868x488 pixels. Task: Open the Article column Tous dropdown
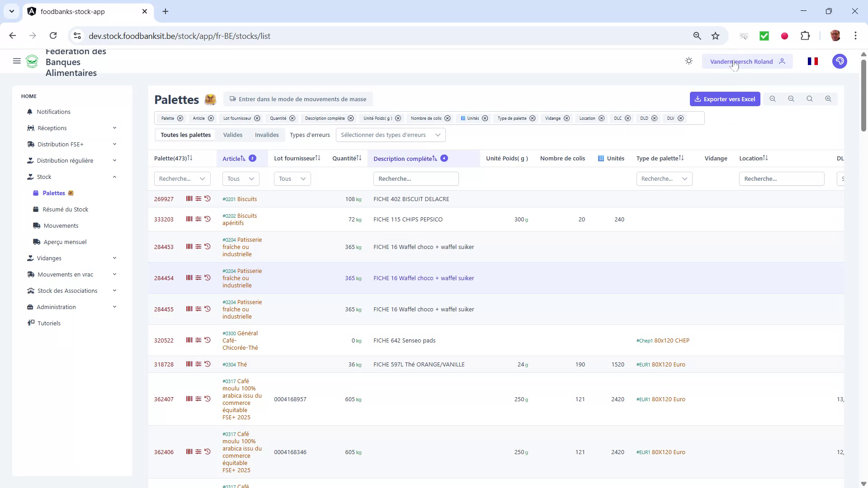(240, 178)
